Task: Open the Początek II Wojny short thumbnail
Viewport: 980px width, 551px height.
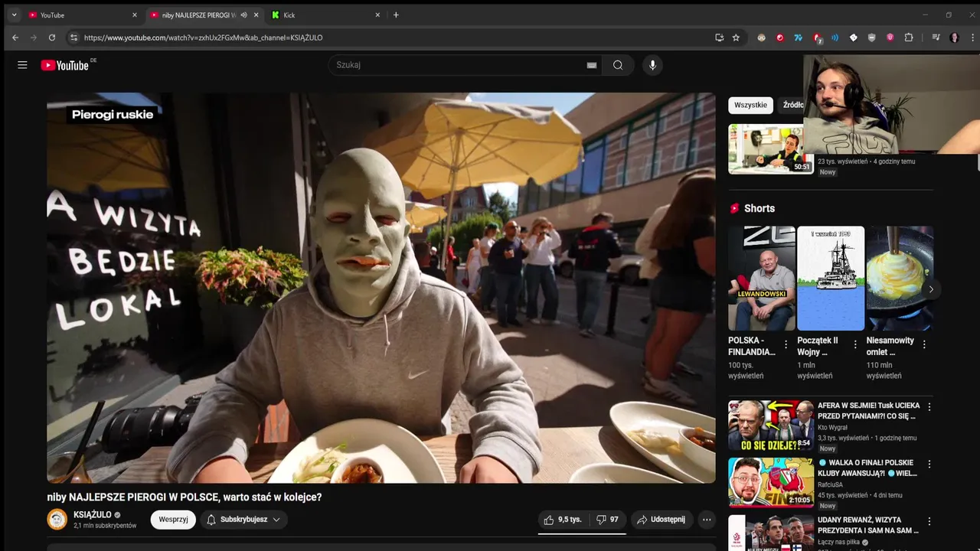Action: 831,279
